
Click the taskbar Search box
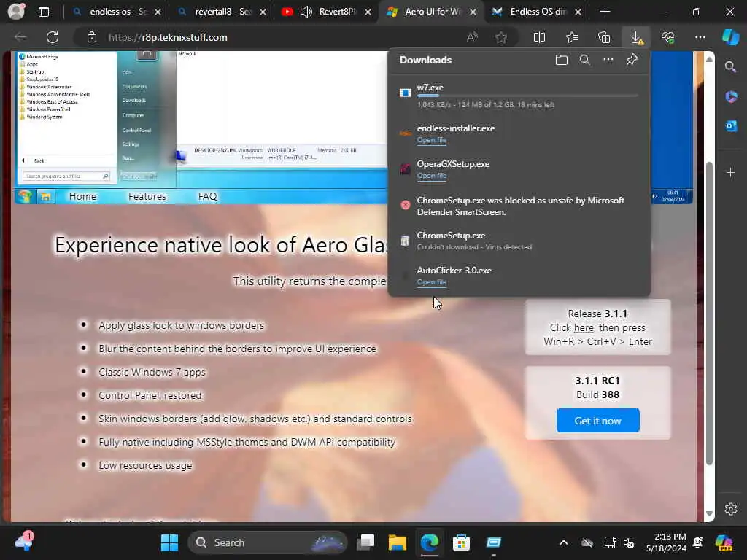268,542
